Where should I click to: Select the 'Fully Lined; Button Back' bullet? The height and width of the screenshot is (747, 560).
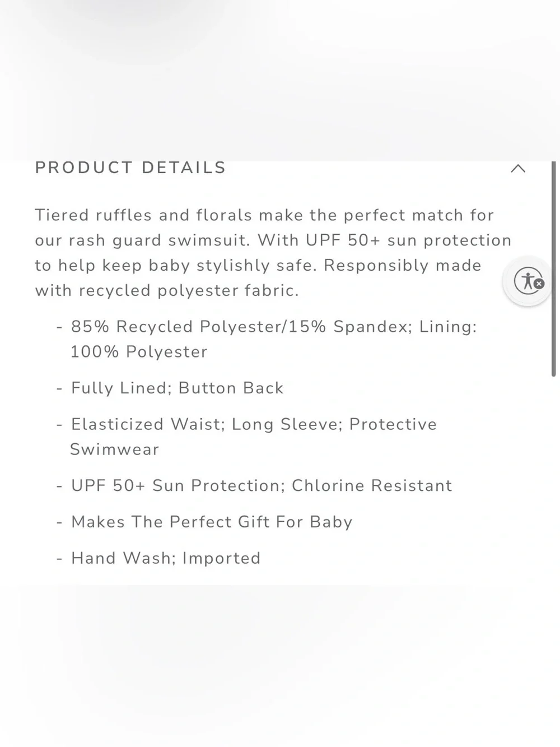tap(178, 388)
